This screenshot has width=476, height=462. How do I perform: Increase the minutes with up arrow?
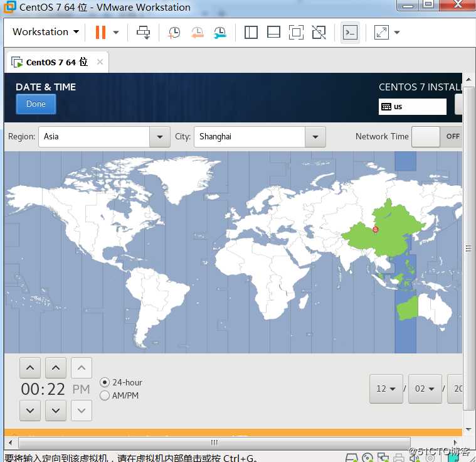tap(56, 368)
